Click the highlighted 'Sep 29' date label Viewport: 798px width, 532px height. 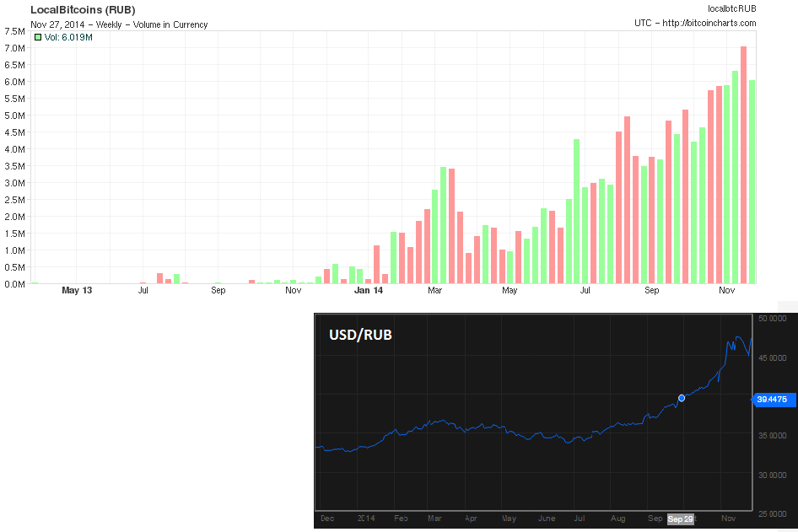click(x=680, y=519)
